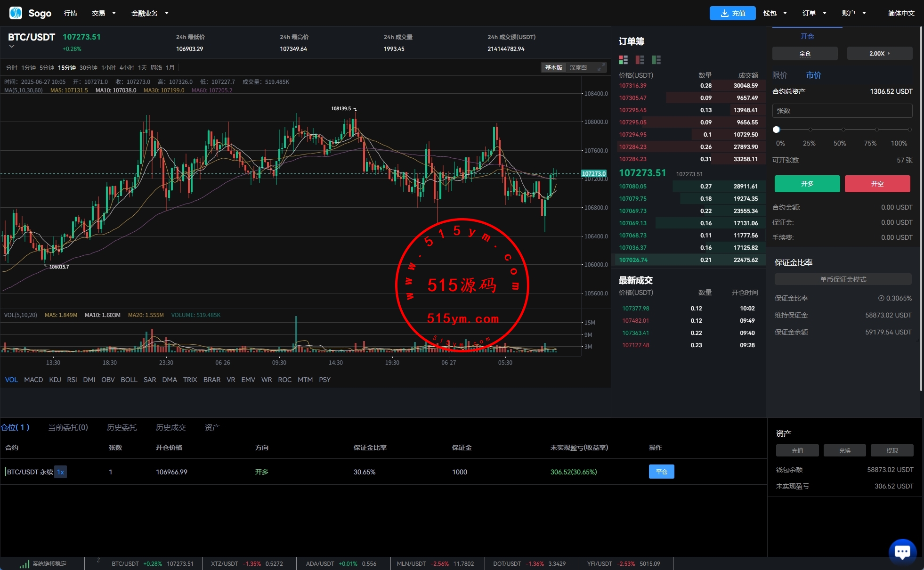Switch chart to 深度图 depth view
This screenshot has width=924, height=570.
[x=578, y=68]
